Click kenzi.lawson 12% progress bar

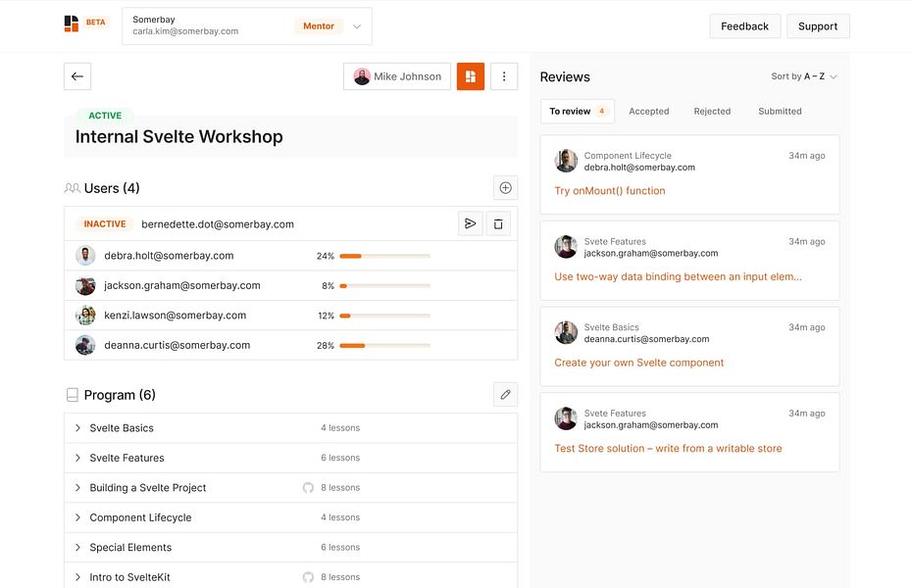(384, 316)
